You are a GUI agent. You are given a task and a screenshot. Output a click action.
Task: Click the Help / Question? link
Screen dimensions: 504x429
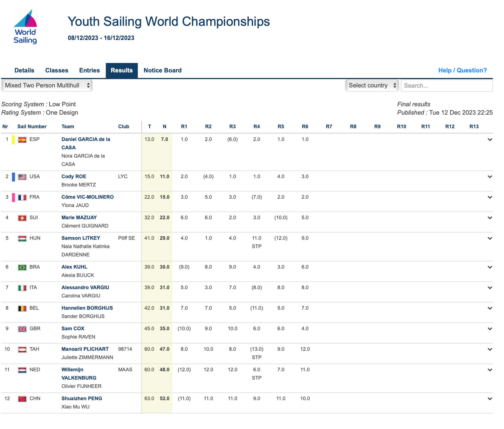coord(462,70)
